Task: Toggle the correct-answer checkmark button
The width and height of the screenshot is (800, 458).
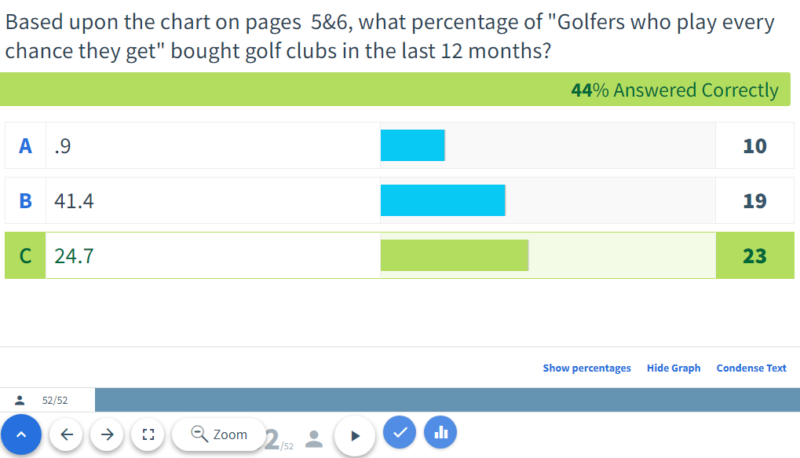Action: point(399,432)
